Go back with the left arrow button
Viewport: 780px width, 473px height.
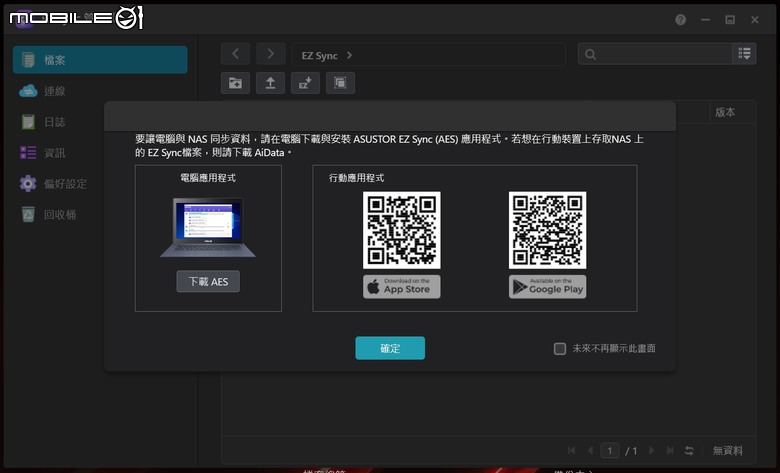(235, 54)
